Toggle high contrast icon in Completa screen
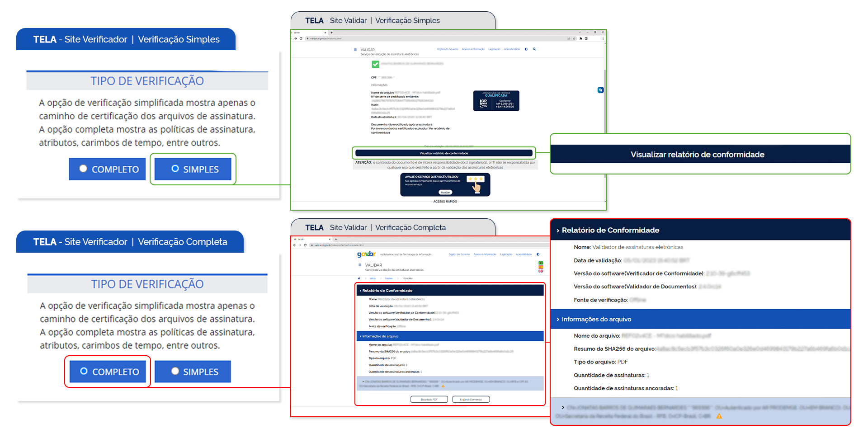868x438 pixels. [x=538, y=254]
